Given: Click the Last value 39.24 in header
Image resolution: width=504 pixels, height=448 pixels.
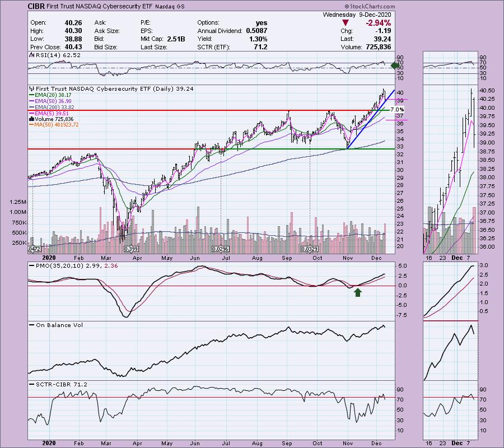Looking at the screenshot, I should 382,39.
